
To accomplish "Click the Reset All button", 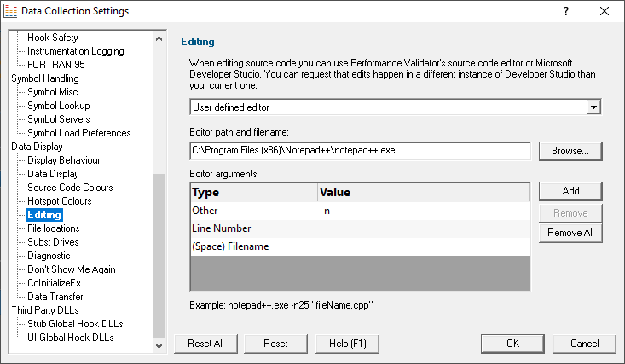I will 205,344.
